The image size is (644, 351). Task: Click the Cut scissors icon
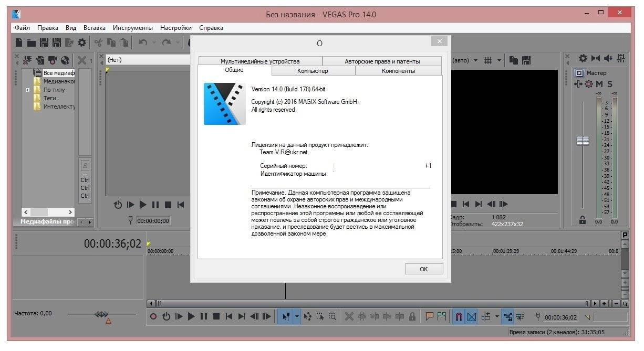98,42
